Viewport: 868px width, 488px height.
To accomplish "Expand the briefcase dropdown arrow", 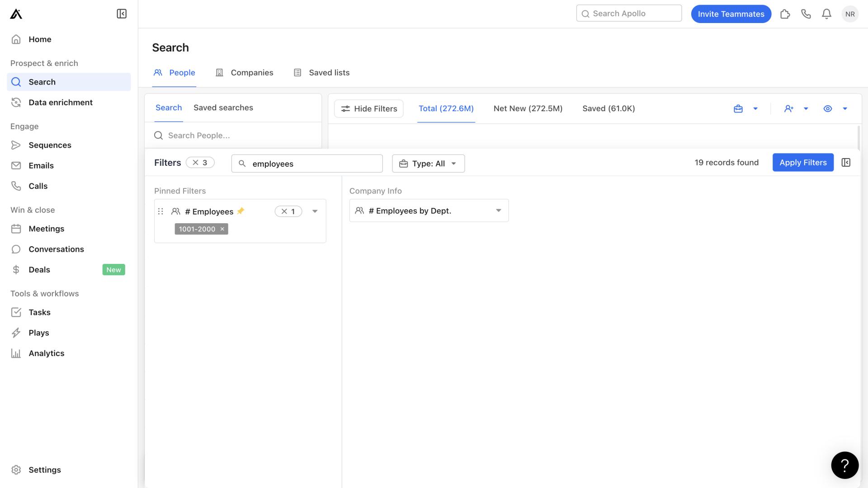I will [755, 108].
